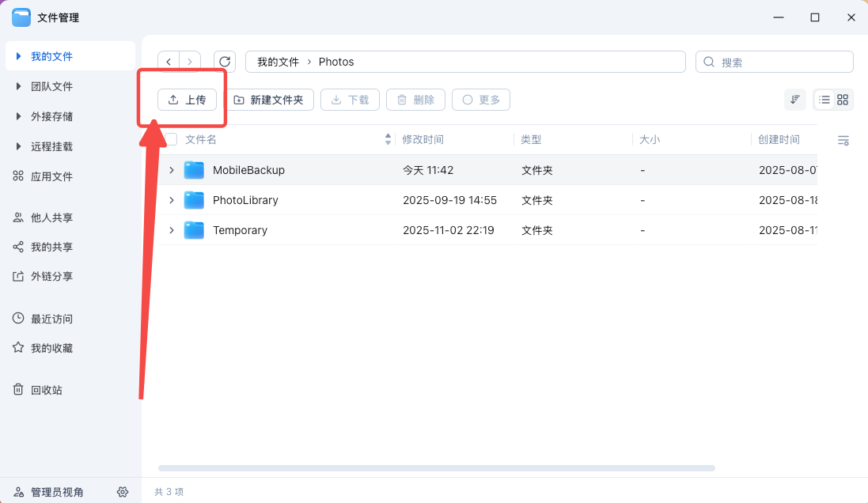This screenshot has height=503, width=868.
Task: Select the Temporary folder icon
Action: [194, 230]
